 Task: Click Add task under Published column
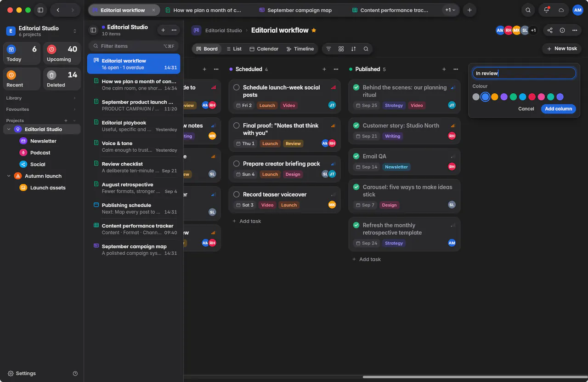point(366,259)
